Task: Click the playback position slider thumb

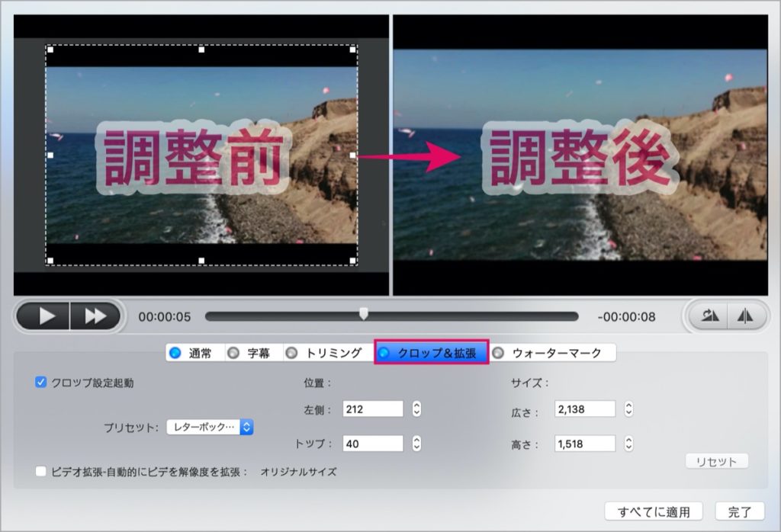Action: [x=364, y=313]
